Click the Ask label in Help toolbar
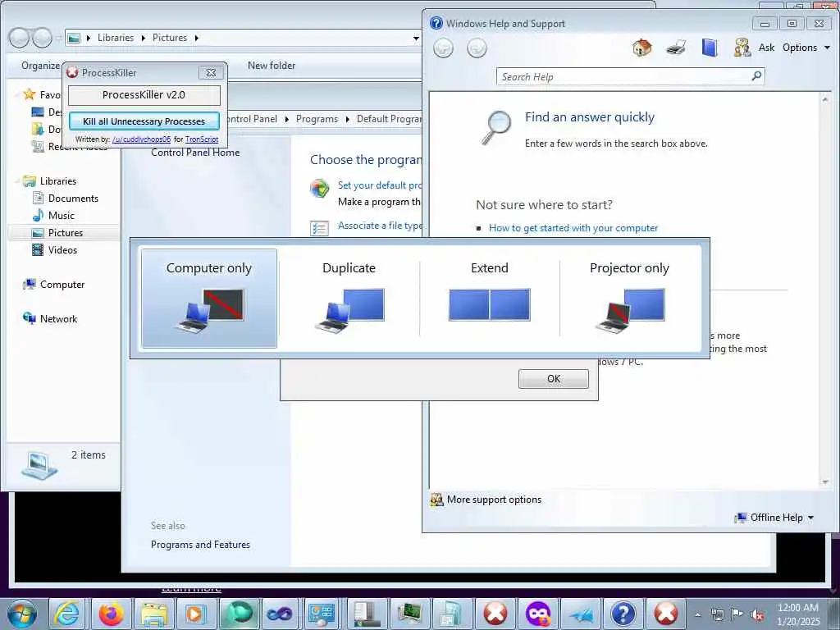Screen dimensions: 840x630 click(x=766, y=48)
